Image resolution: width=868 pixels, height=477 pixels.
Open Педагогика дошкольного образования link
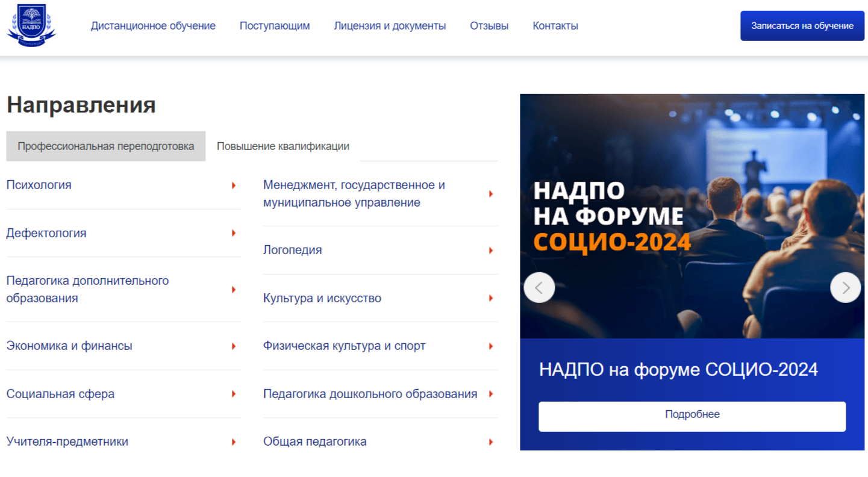(370, 394)
